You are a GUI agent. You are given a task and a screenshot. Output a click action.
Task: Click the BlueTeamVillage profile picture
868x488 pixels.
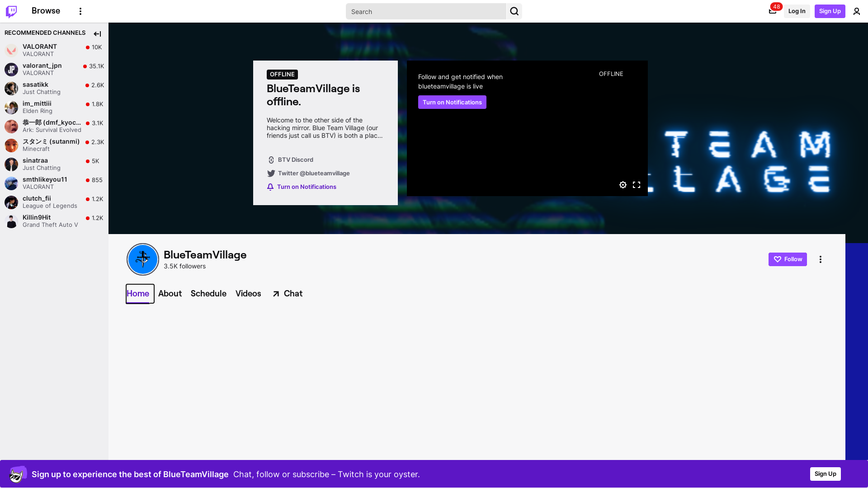point(142,259)
